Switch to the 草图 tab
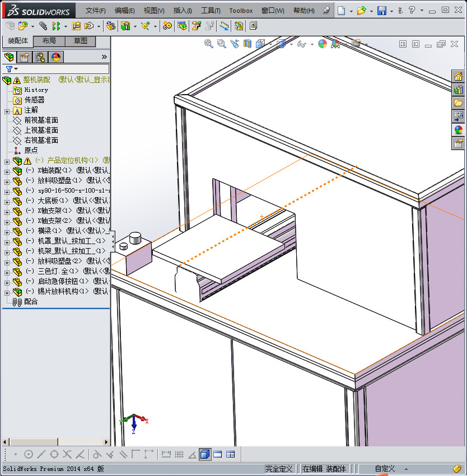The height and width of the screenshot is (476, 467). tap(80, 41)
